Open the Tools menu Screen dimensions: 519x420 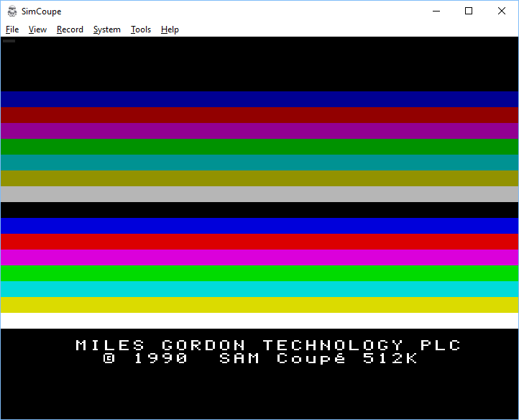pos(141,29)
